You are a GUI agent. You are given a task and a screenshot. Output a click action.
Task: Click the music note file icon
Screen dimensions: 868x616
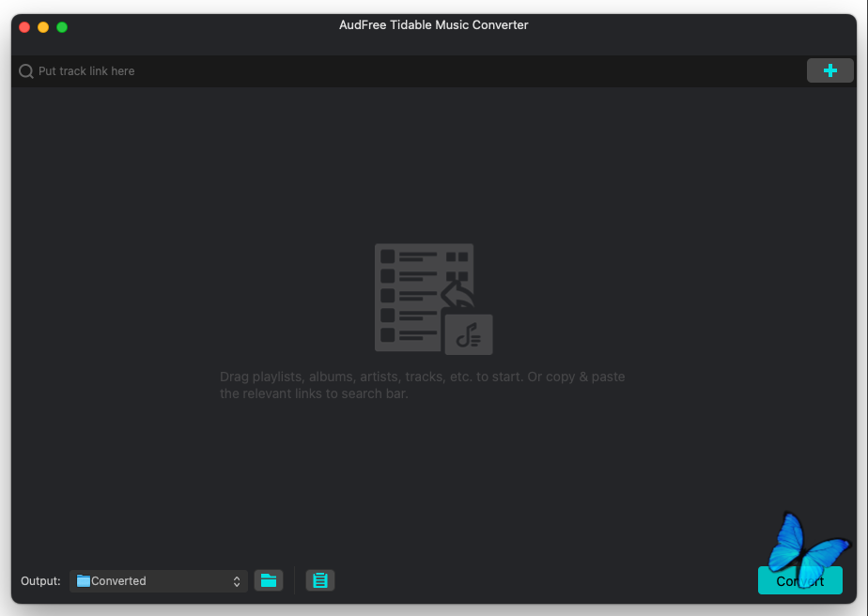click(x=468, y=335)
